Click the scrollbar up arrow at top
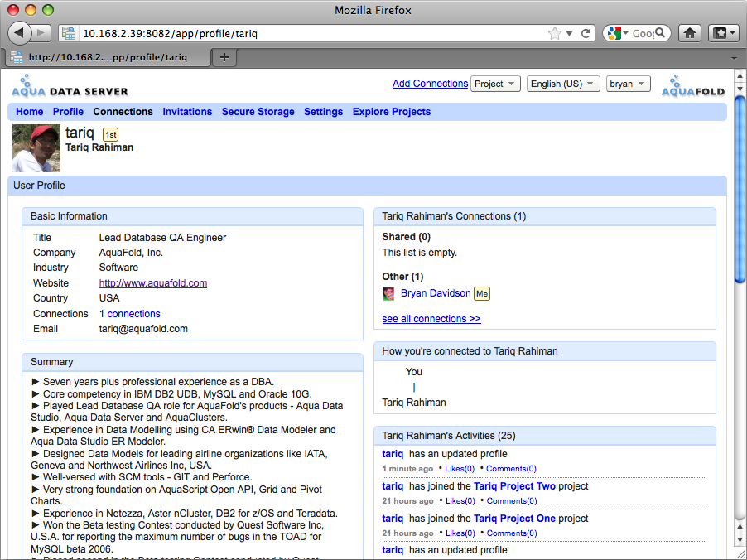 click(x=740, y=75)
